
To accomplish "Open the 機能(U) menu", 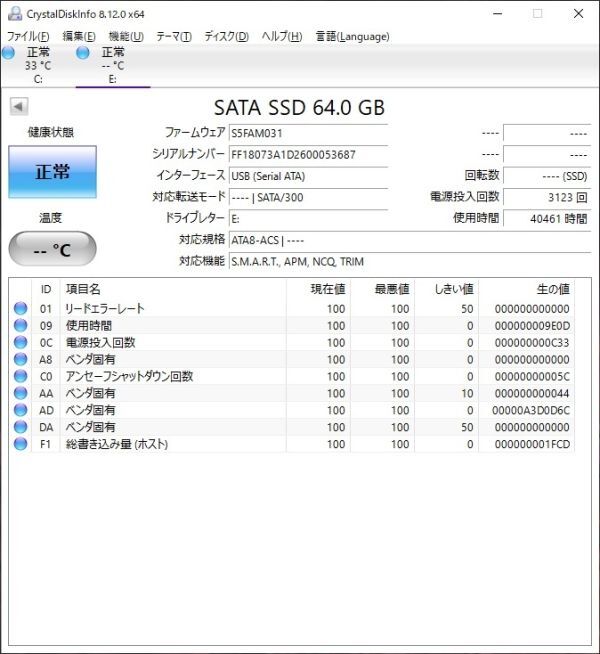I will coord(126,37).
